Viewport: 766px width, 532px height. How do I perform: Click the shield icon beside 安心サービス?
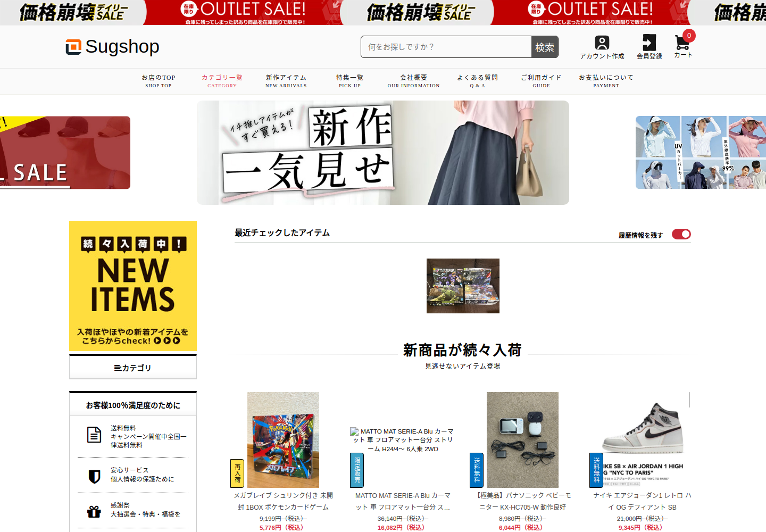point(94,476)
